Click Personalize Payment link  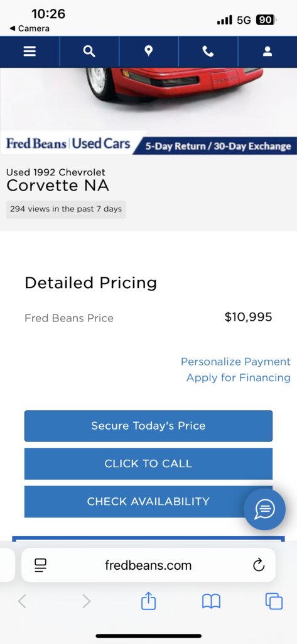click(x=235, y=362)
